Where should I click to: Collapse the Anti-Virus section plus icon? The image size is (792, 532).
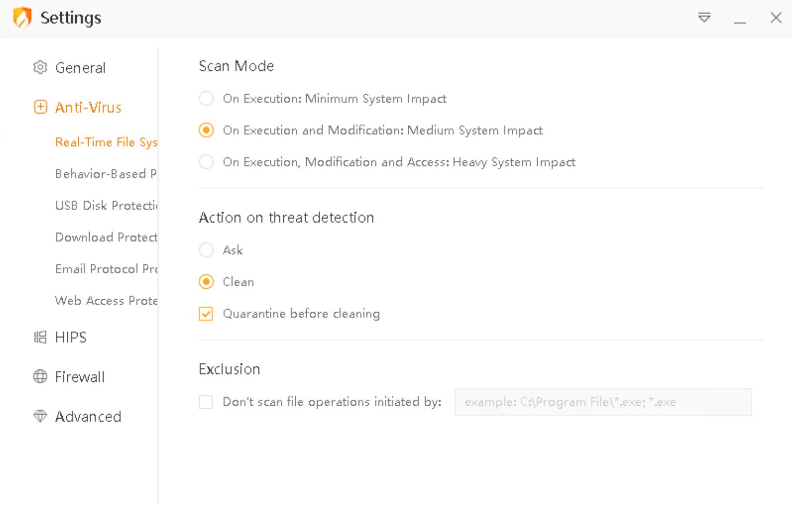tap(40, 107)
